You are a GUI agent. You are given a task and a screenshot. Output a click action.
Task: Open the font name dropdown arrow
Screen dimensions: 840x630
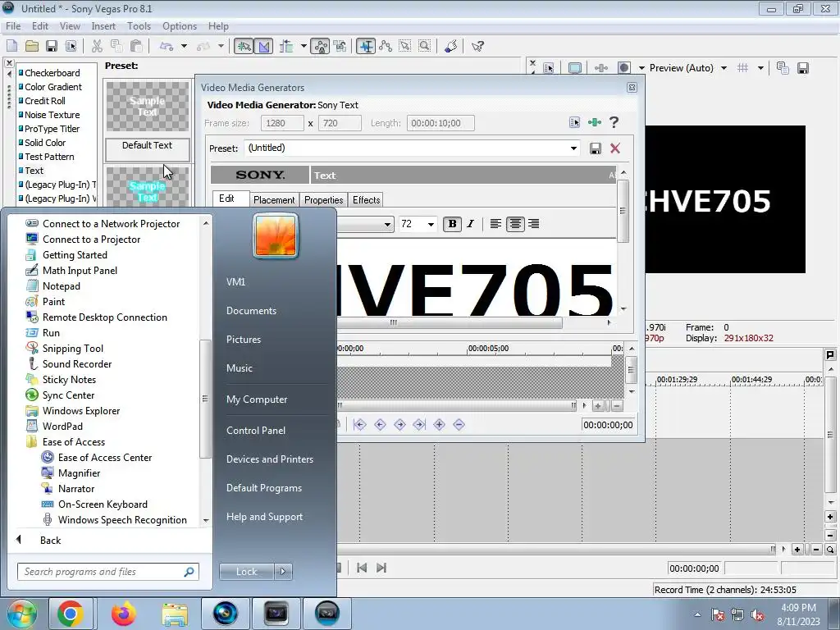tap(387, 225)
